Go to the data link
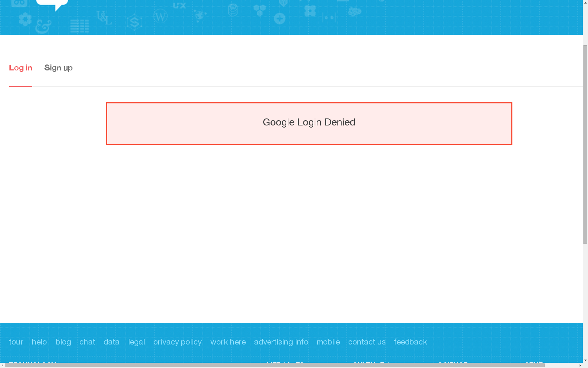Viewport: 588px width, 368px height. pos(112,342)
